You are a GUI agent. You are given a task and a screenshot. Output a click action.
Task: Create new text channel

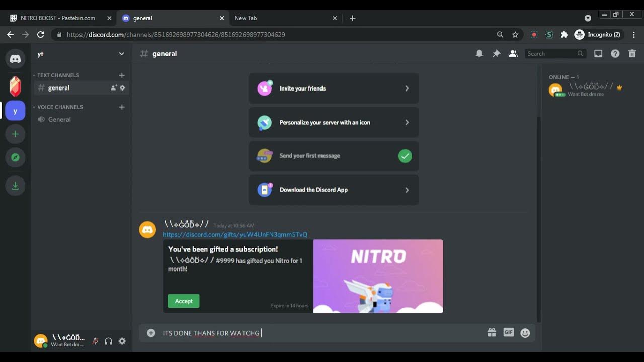pyautogui.click(x=122, y=75)
